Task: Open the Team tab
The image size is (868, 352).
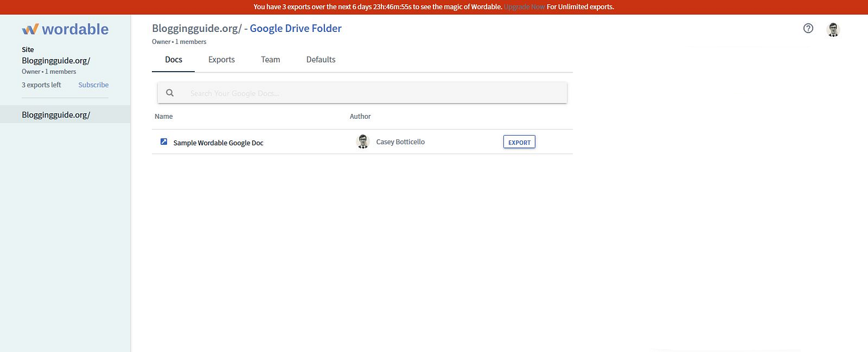Action: [271, 60]
